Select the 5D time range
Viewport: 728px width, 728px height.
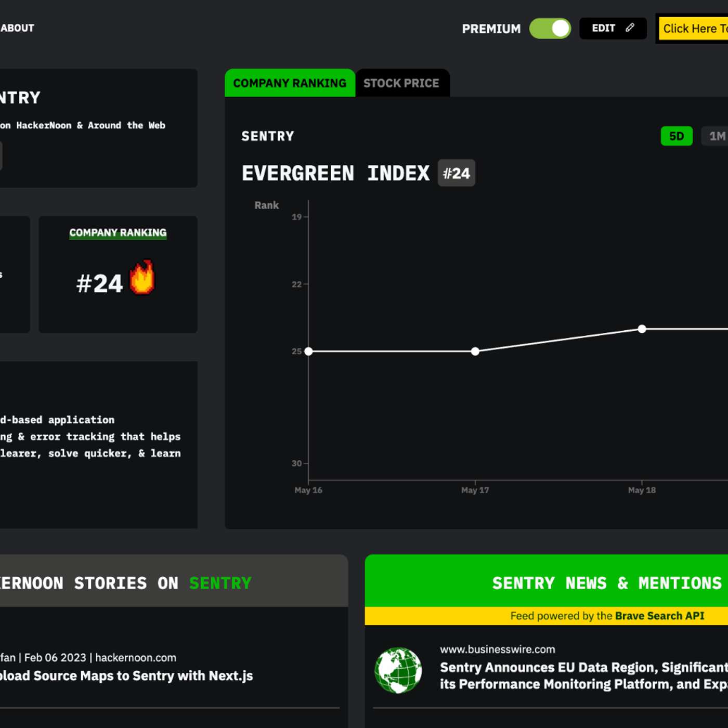[x=676, y=136]
